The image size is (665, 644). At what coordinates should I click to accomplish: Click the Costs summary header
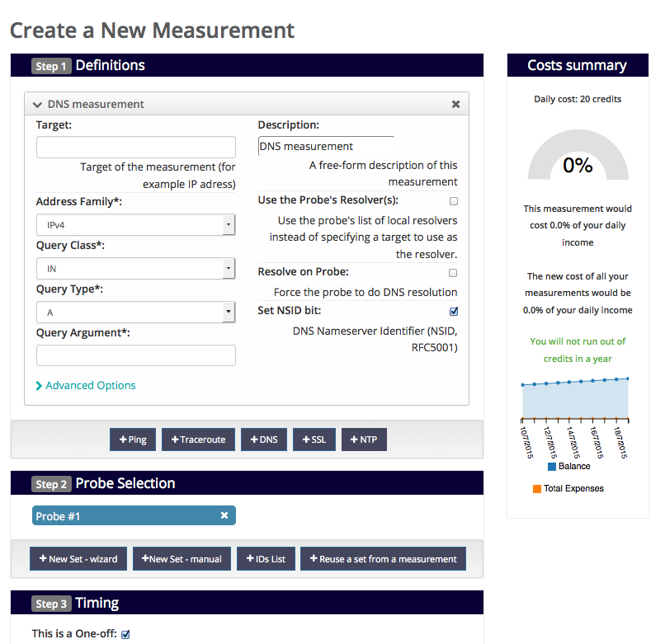(x=578, y=65)
